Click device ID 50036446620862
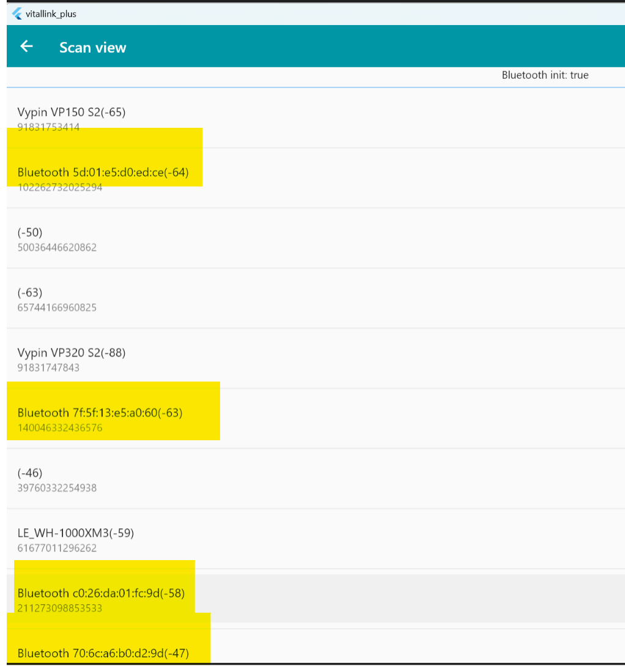Screen dimensions: 625x672 click(x=57, y=247)
